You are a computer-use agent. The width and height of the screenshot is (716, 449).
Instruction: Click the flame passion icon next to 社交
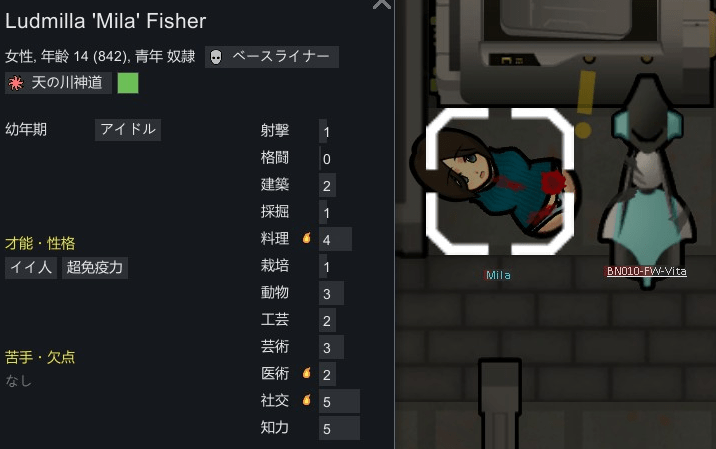307,400
